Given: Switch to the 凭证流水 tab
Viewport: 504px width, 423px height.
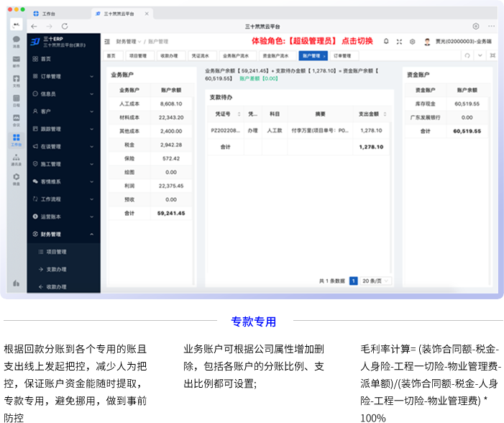Looking at the screenshot, I should pos(199,55).
